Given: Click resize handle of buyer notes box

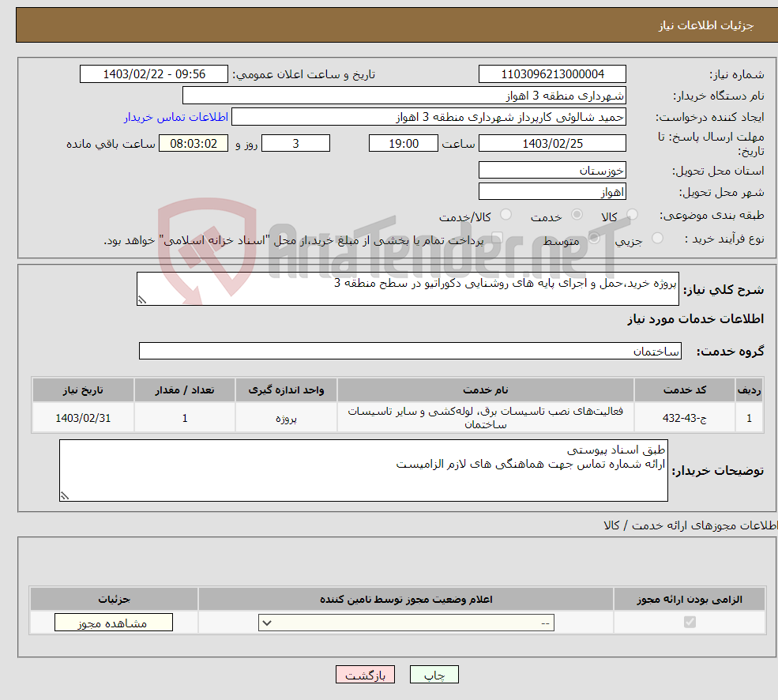Looking at the screenshot, I should (65, 495).
